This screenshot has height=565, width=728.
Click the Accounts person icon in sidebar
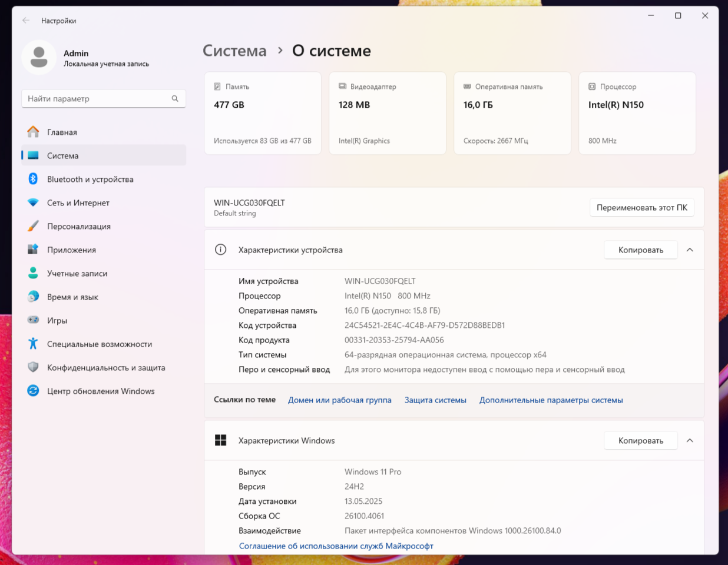pos(33,273)
